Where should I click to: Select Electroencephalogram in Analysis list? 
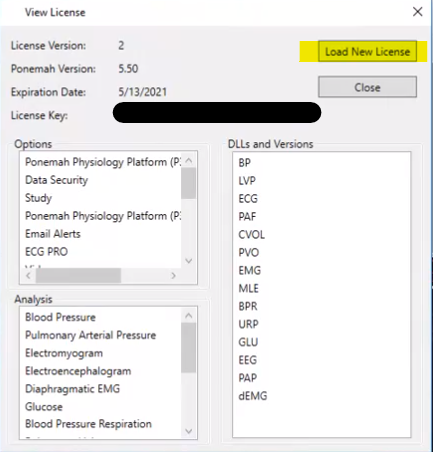[78, 371]
